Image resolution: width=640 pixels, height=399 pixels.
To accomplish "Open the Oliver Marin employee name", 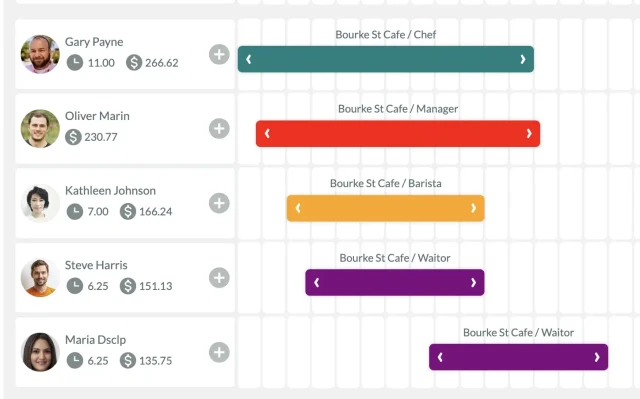I will click(x=97, y=116).
